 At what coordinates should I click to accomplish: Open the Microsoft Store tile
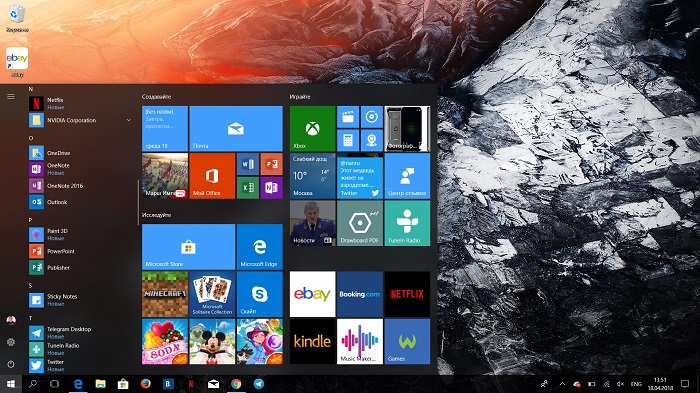click(188, 247)
